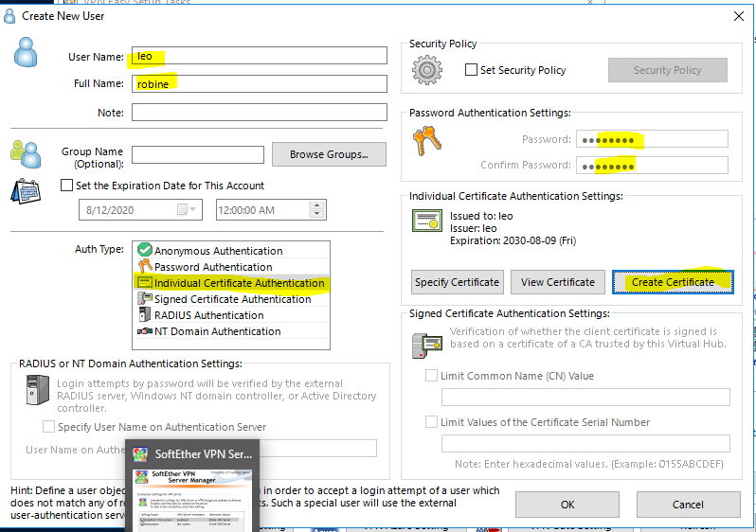Screen dimensions: 756x532
Task: Click the Password input field
Action: (x=653, y=139)
